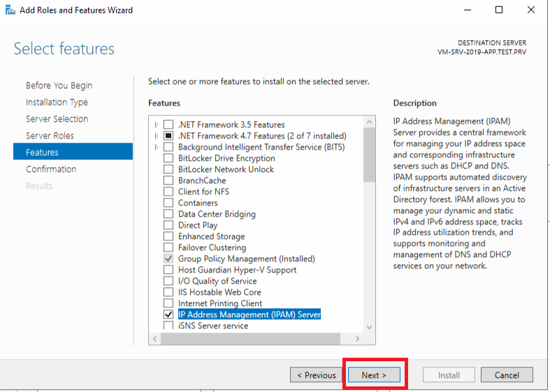The width and height of the screenshot is (550, 392).
Task: Select the IP Address Management (IPAM) Server row
Action: pos(249,314)
